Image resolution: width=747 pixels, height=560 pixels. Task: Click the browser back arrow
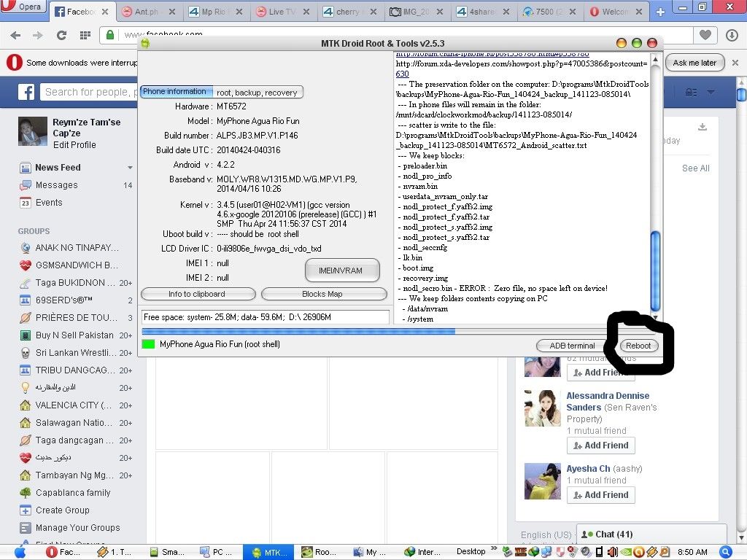tap(15, 35)
